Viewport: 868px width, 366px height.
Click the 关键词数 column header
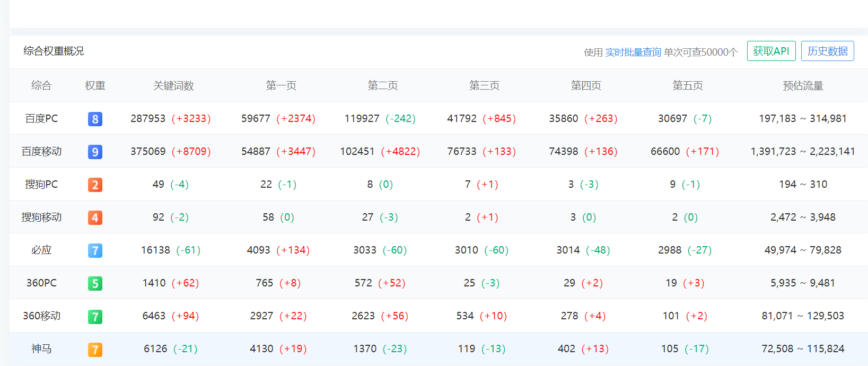coord(173,85)
